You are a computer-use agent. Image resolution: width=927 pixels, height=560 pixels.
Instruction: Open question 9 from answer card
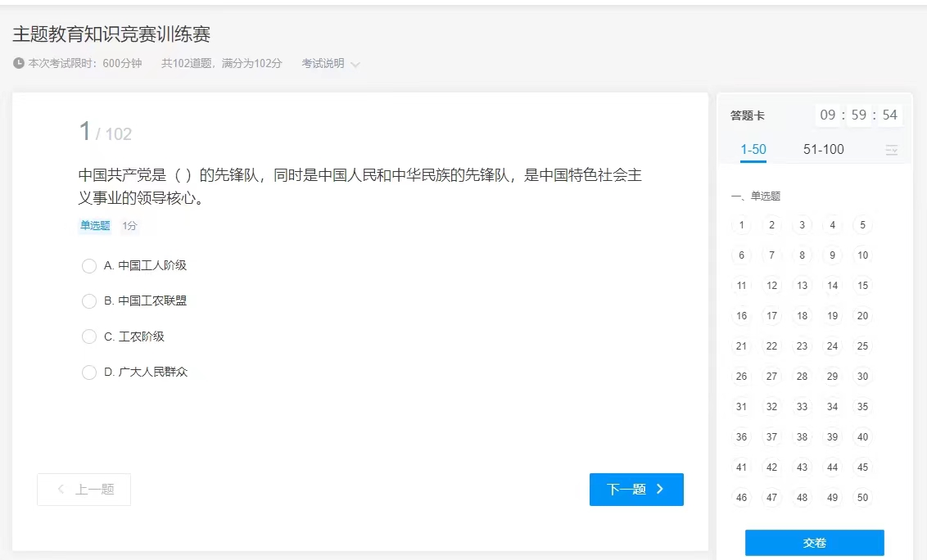[x=832, y=255]
